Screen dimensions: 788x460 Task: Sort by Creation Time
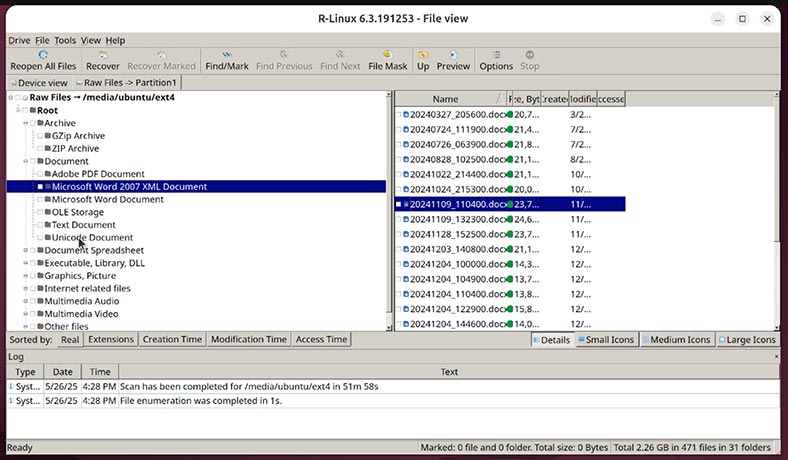(x=172, y=339)
